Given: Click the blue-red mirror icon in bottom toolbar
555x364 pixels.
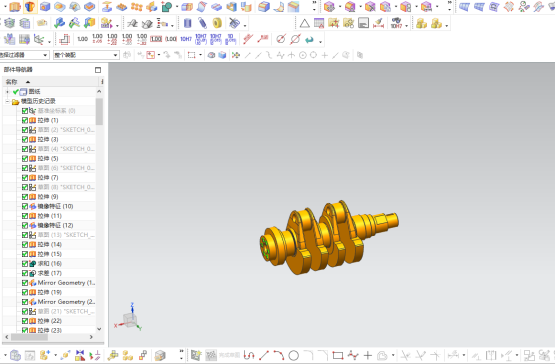Looking at the screenshot, I should point(80,355).
